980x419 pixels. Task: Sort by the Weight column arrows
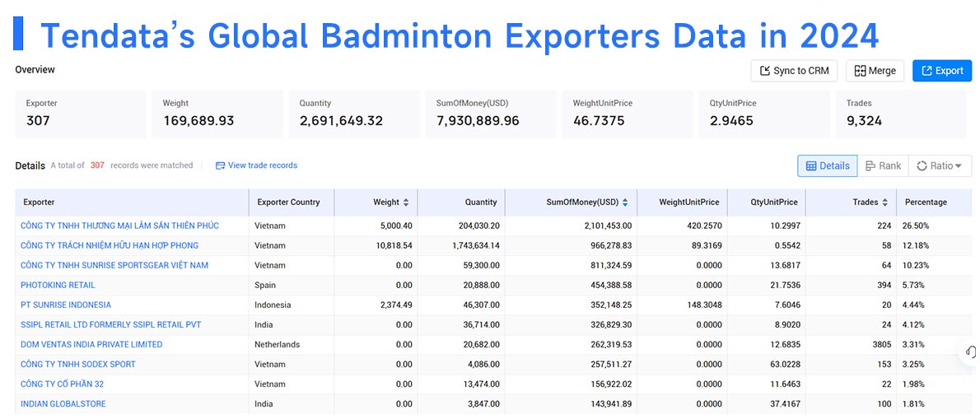[x=406, y=203]
